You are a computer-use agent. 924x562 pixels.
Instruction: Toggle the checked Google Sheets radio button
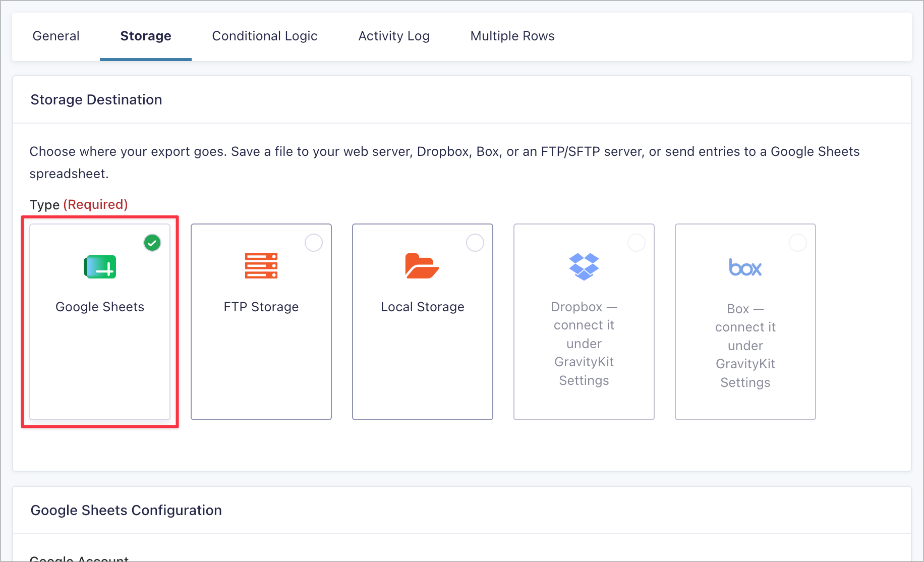coord(152,243)
